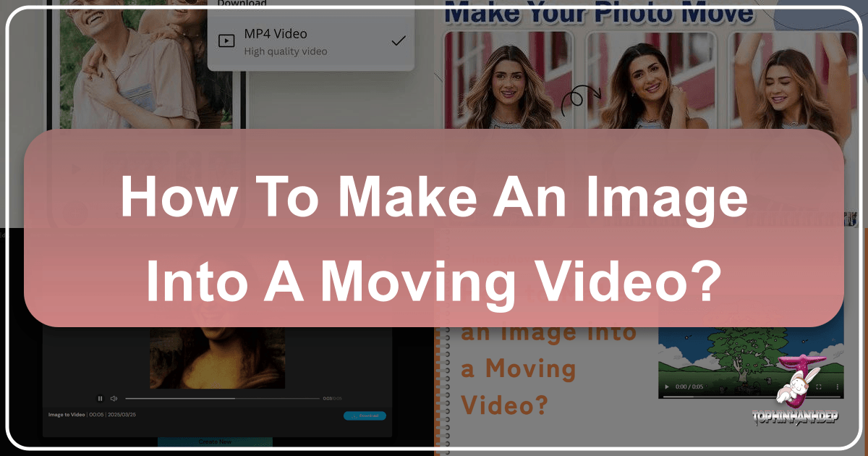Toggle the MP4 Video checkmark

coord(398,41)
